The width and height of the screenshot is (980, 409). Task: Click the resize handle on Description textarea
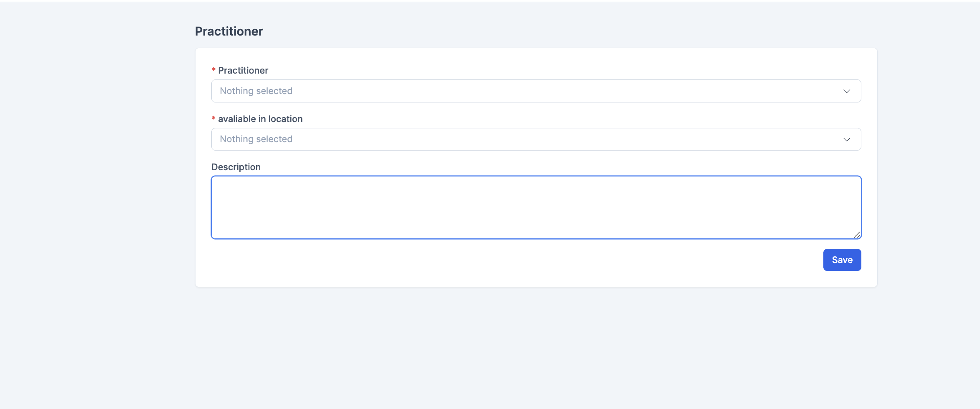[x=857, y=235]
